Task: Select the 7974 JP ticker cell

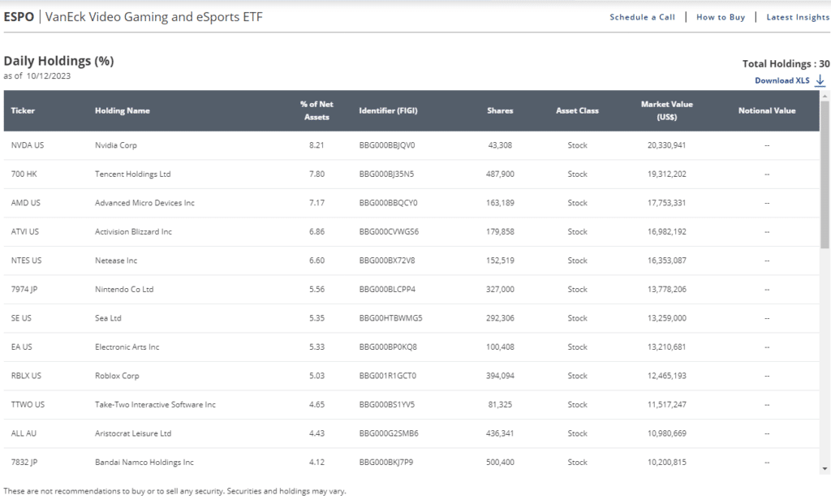Action: [24, 290]
